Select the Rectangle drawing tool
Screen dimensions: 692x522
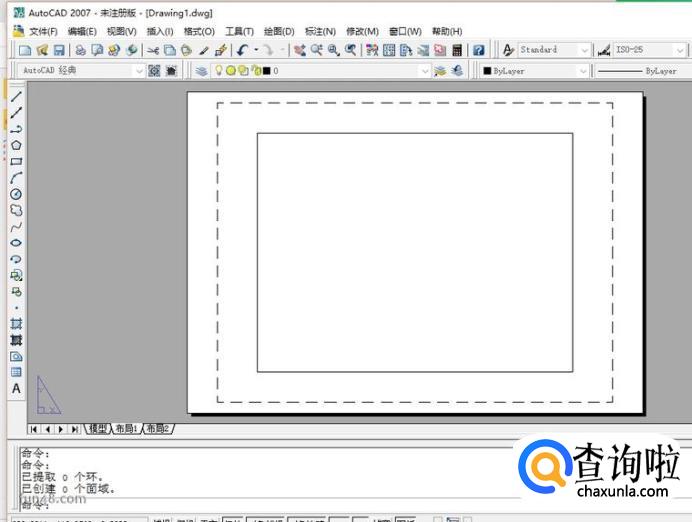point(16,161)
